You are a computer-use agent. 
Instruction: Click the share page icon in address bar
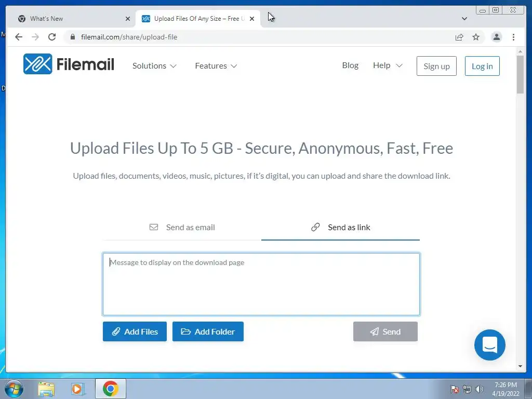point(459,37)
